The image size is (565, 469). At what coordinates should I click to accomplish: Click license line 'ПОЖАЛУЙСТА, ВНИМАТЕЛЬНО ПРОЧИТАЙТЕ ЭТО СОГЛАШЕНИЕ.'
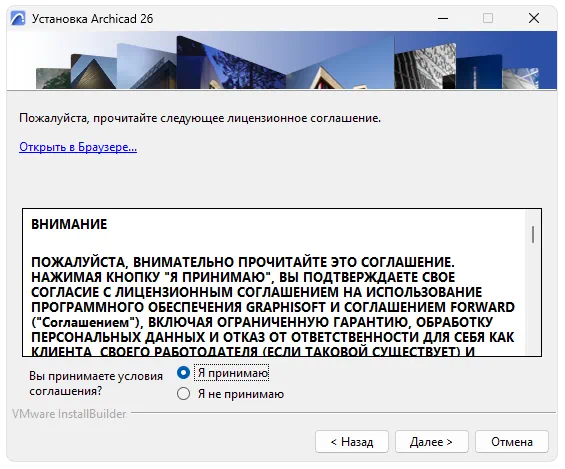(x=243, y=262)
